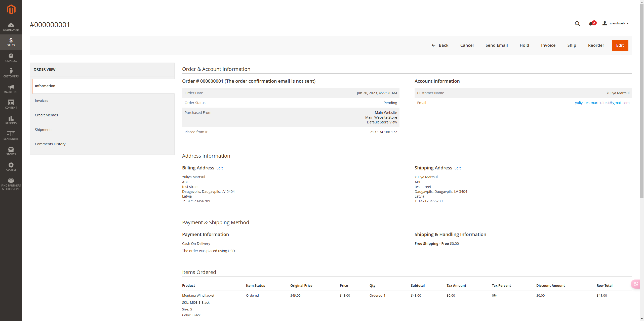The width and height of the screenshot is (644, 321).
Task: Open the Reports bar chart icon
Action: click(x=11, y=120)
